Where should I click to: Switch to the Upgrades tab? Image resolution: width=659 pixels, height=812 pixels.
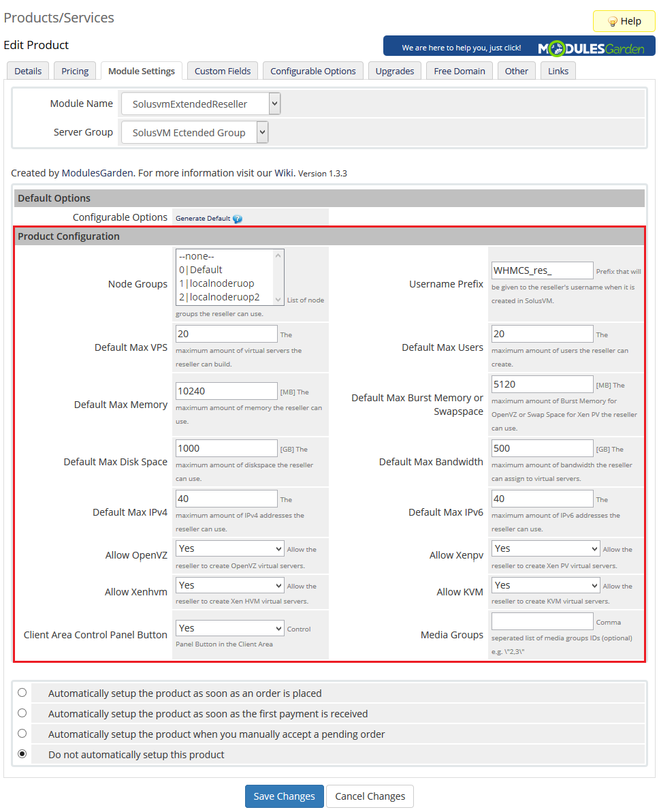click(395, 71)
